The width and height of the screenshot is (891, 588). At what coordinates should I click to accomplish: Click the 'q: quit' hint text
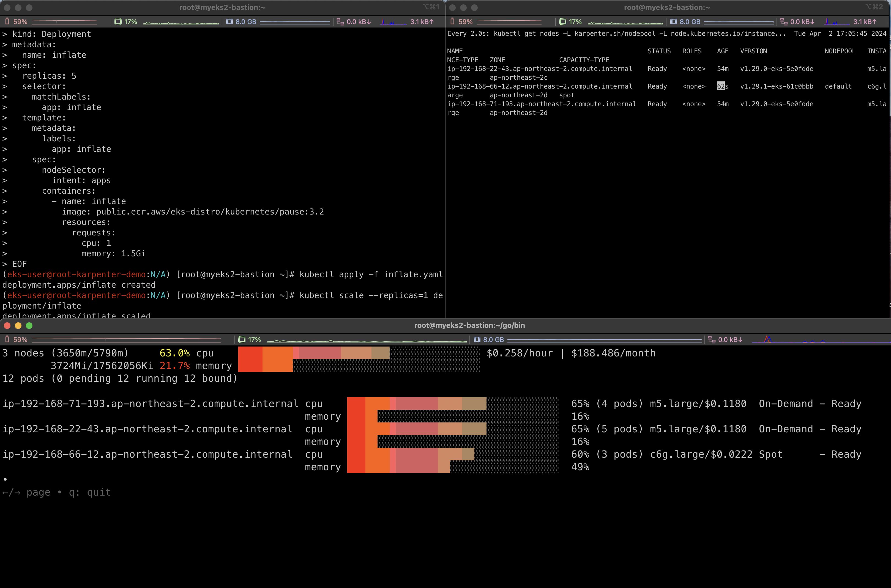click(x=90, y=492)
